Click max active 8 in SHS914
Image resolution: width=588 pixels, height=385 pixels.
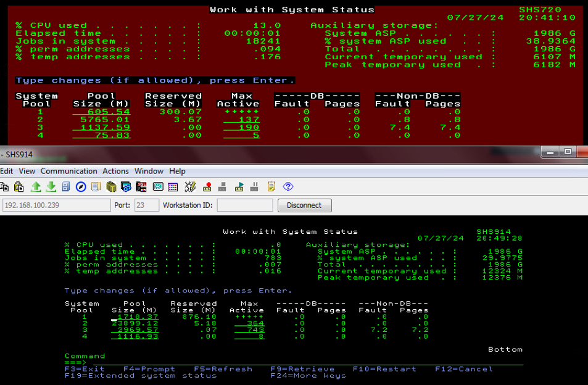tap(249, 337)
